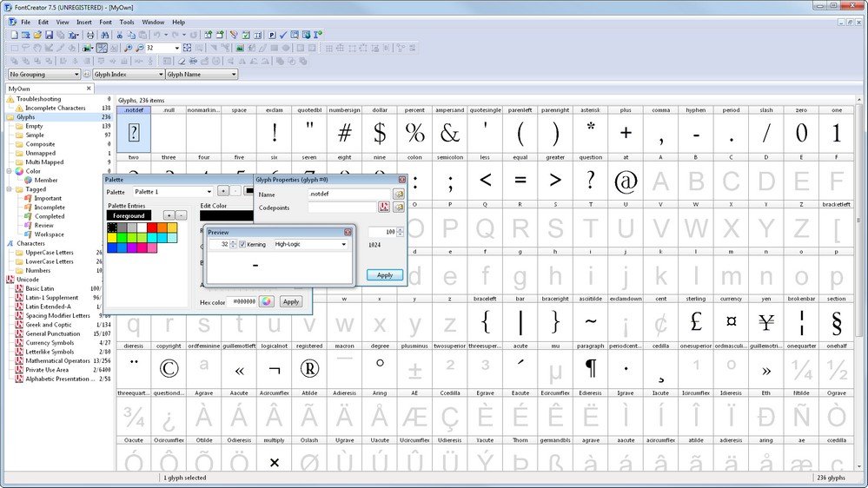Open the Palette 1 dropdown
Screen dimensions: 868x488
point(173,191)
